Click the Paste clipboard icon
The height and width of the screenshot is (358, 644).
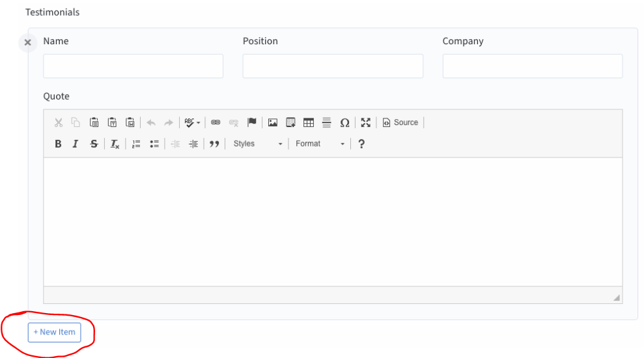tap(94, 122)
